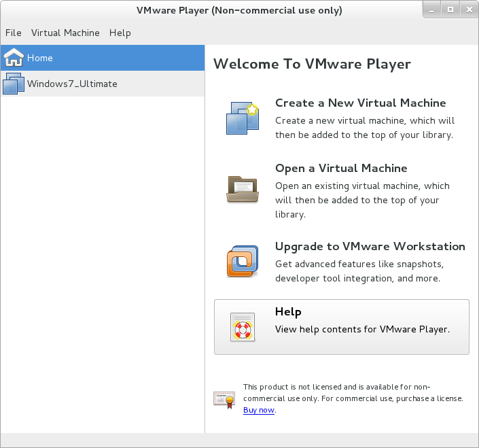Click the license certificate icon
479x448 pixels.
pyautogui.click(x=224, y=400)
